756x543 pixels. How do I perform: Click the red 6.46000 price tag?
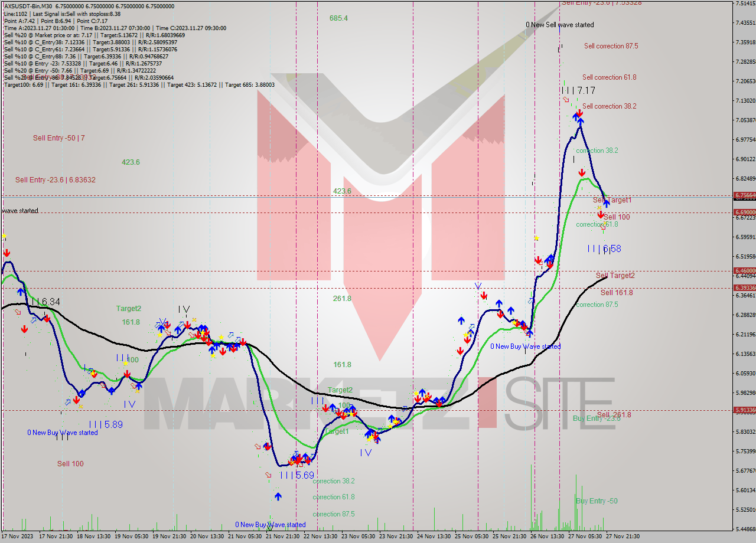(744, 270)
